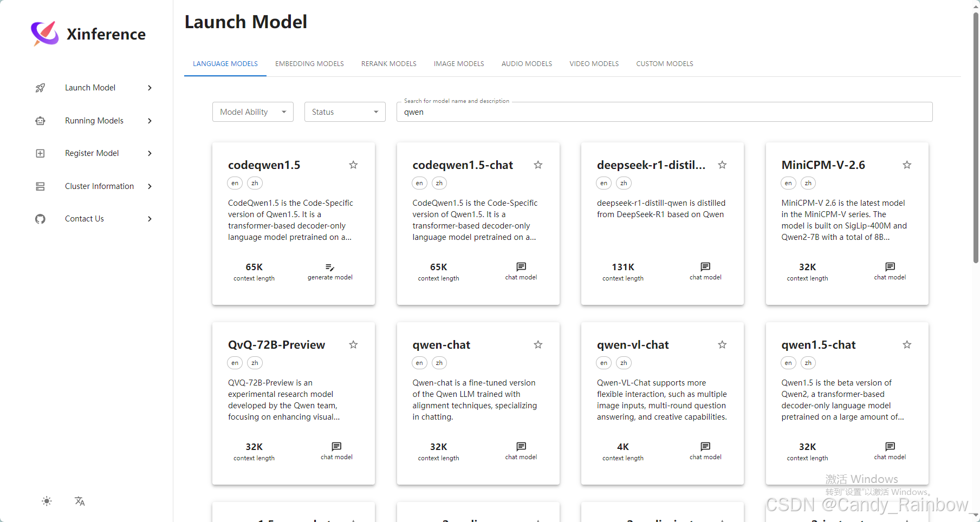The height and width of the screenshot is (522, 980).
Task: Go to Custom Models tab
Action: coord(665,64)
